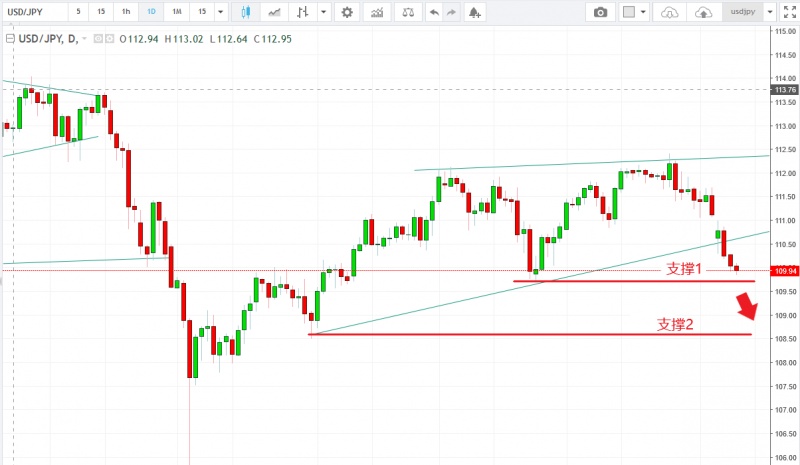Save chart layout to cloud
The image size is (800, 465).
[703, 12]
